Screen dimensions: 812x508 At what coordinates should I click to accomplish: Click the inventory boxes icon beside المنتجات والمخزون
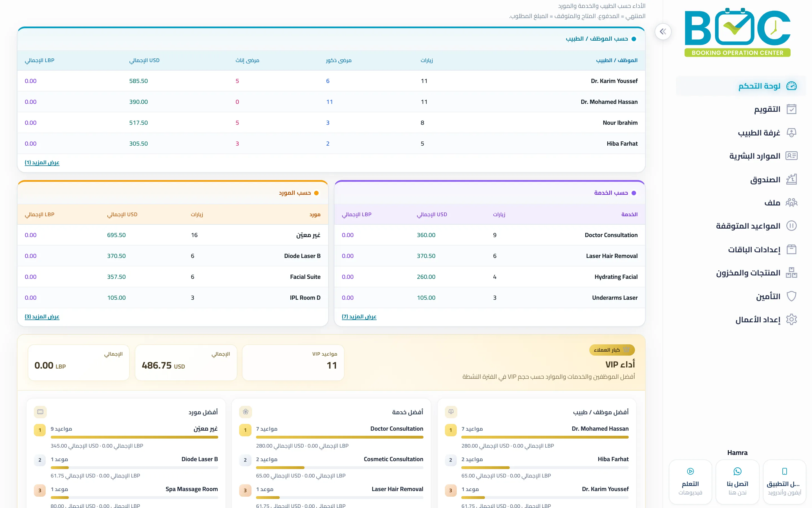pos(791,272)
